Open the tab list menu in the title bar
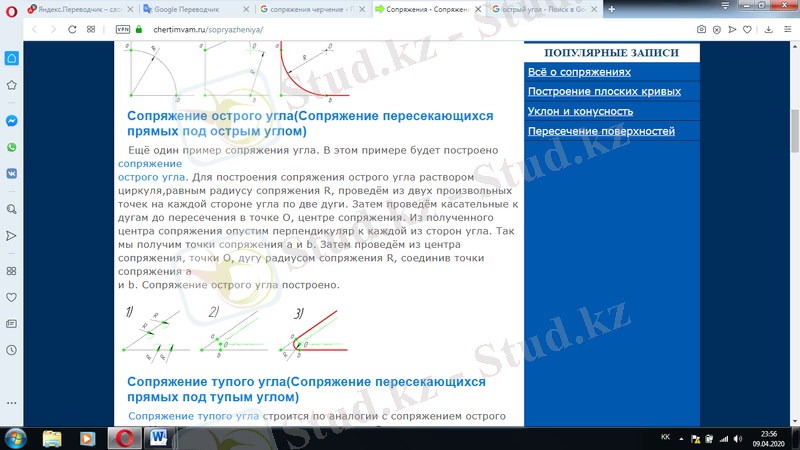 pyautogui.click(x=725, y=6)
